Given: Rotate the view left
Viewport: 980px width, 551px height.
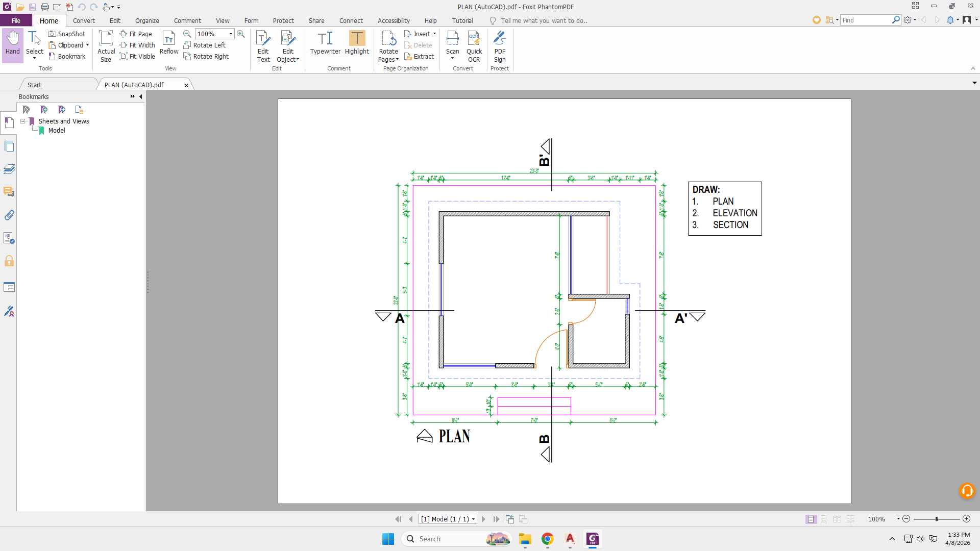Looking at the screenshot, I should click(x=205, y=45).
